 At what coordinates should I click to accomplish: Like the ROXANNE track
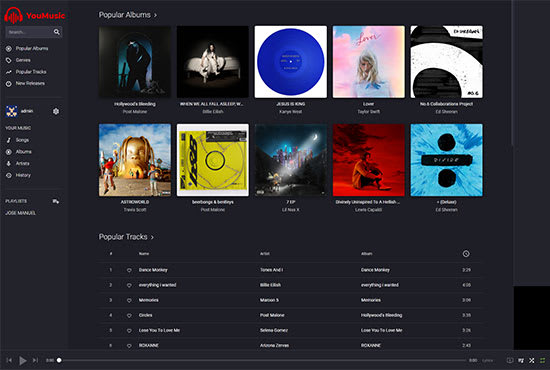129,345
